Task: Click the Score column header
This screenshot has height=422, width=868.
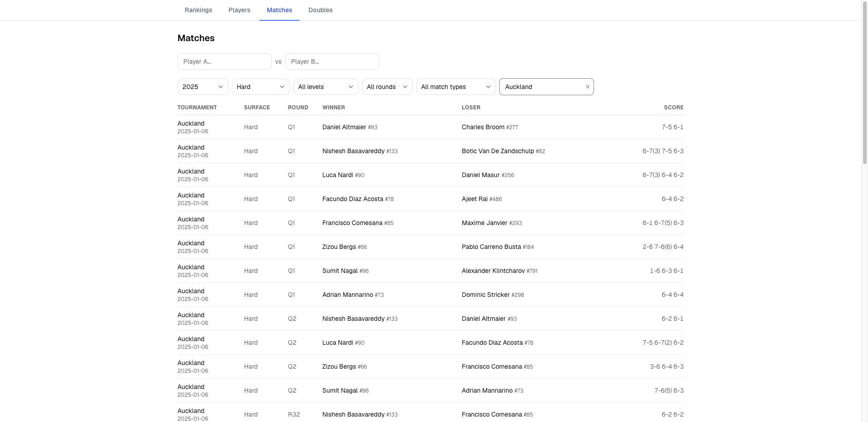Action: point(674,108)
